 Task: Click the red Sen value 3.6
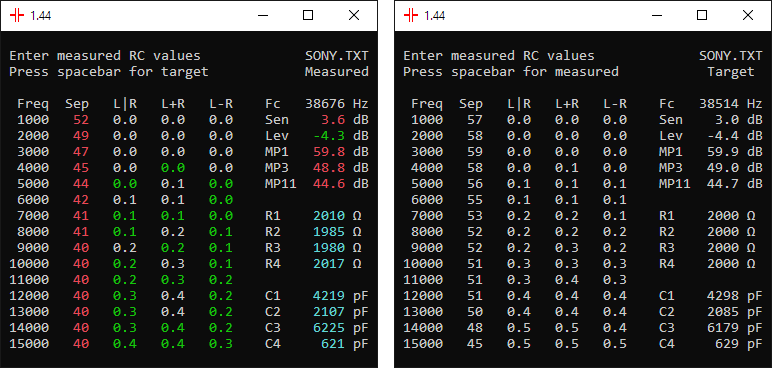coord(333,120)
